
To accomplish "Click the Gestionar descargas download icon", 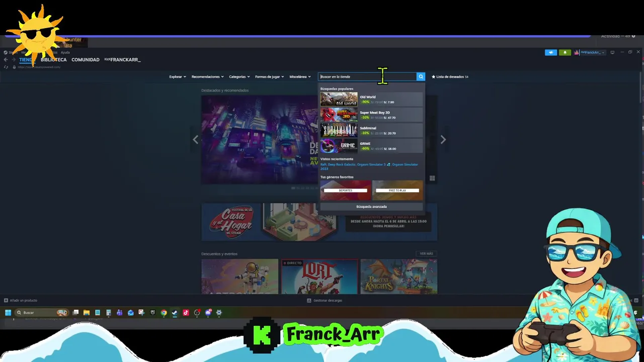I will pos(309,300).
